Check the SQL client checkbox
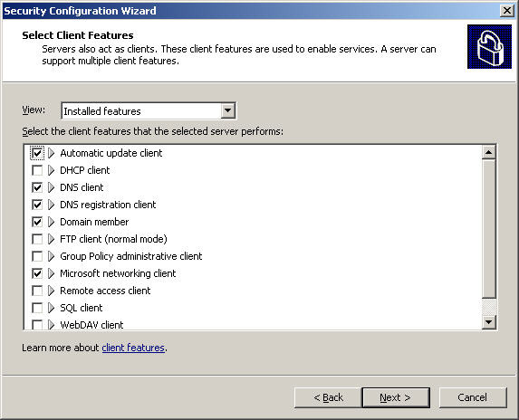 (37, 308)
